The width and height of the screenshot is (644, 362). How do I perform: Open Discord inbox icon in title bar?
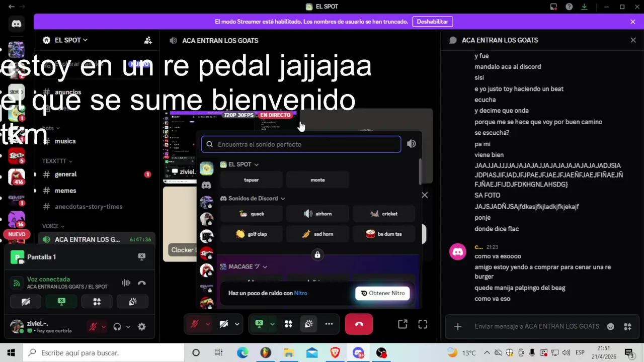tap(553, 7)
